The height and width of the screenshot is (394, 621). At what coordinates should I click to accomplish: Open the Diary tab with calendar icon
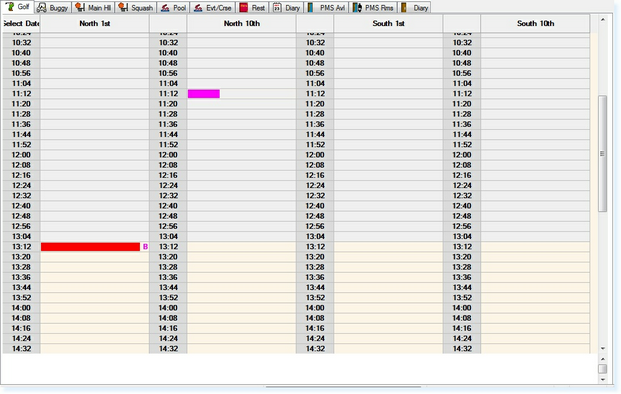coord(287,8)
